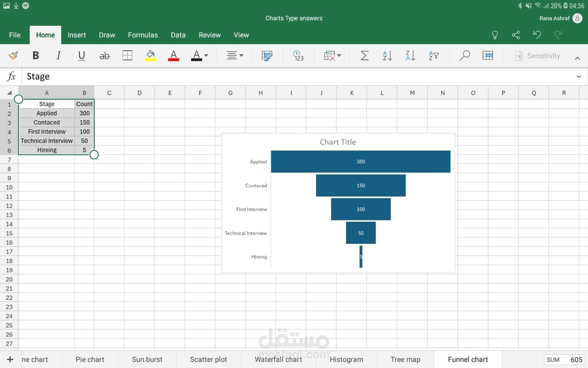
Task: Click the formula bar containing Stage
Action: pos(294,76)
